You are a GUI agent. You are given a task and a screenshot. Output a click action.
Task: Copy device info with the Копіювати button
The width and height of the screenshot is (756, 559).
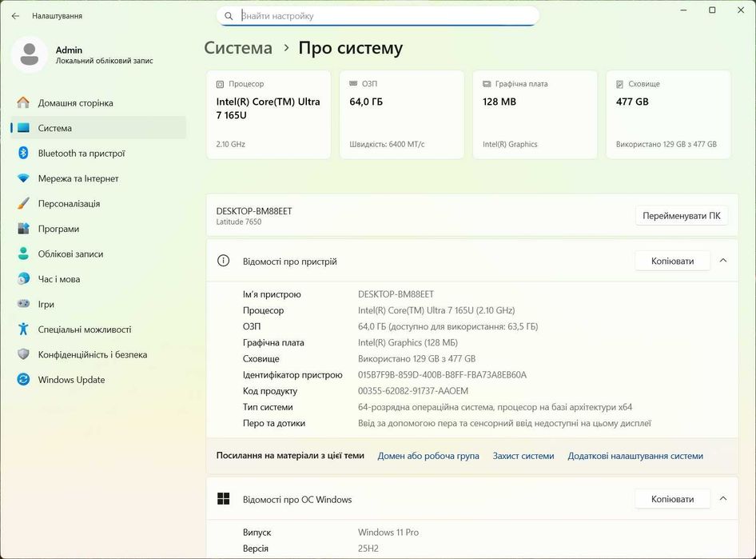pyautogui.click(x=673, y=261)
